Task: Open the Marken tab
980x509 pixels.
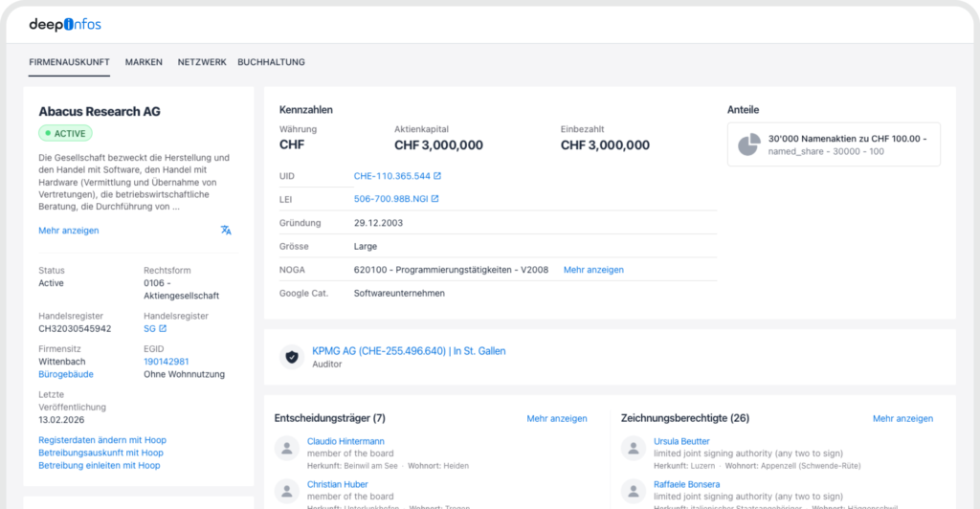Action: click(144, 62)
